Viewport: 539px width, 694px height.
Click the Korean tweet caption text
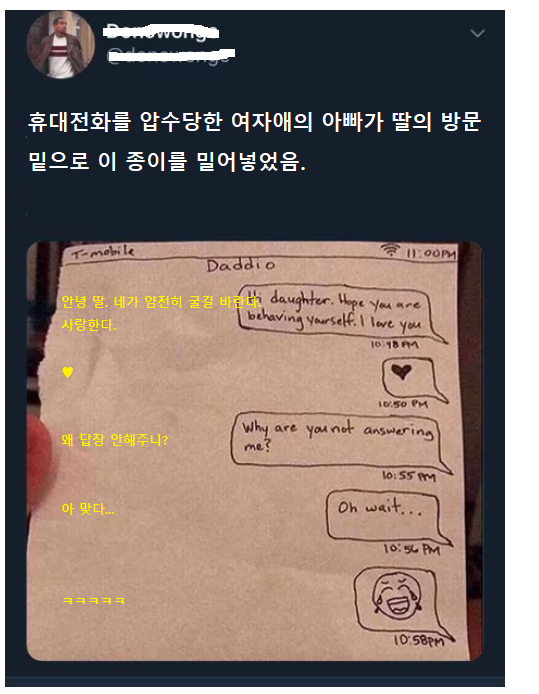(254, 141)
